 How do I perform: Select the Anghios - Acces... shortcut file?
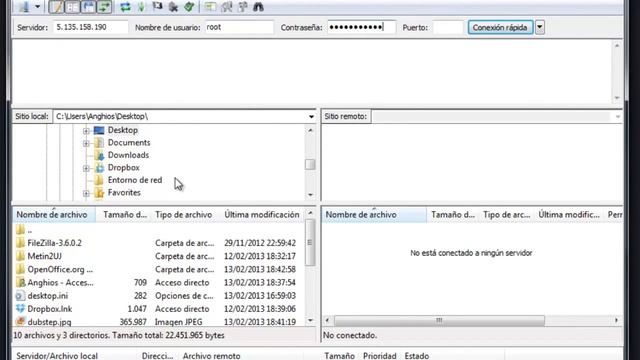pyautogui.click(x=159, y=282)
